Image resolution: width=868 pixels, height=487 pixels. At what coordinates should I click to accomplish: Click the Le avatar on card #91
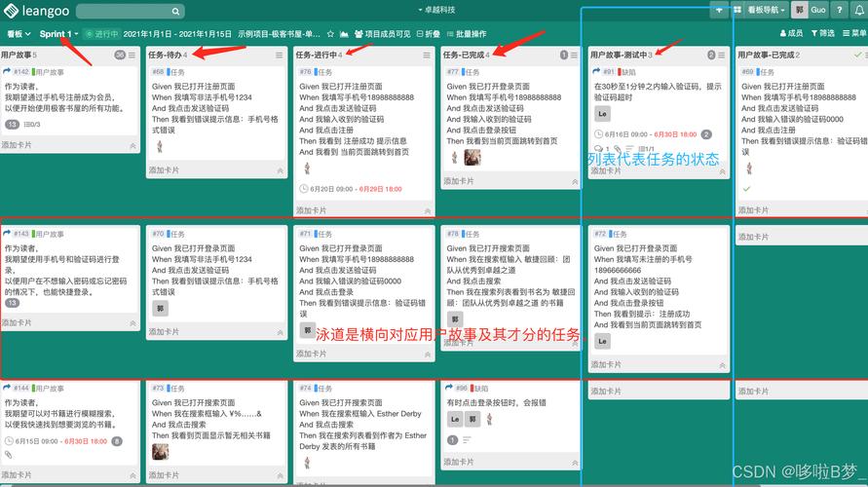pyautogui.click(x=602, y=113)
